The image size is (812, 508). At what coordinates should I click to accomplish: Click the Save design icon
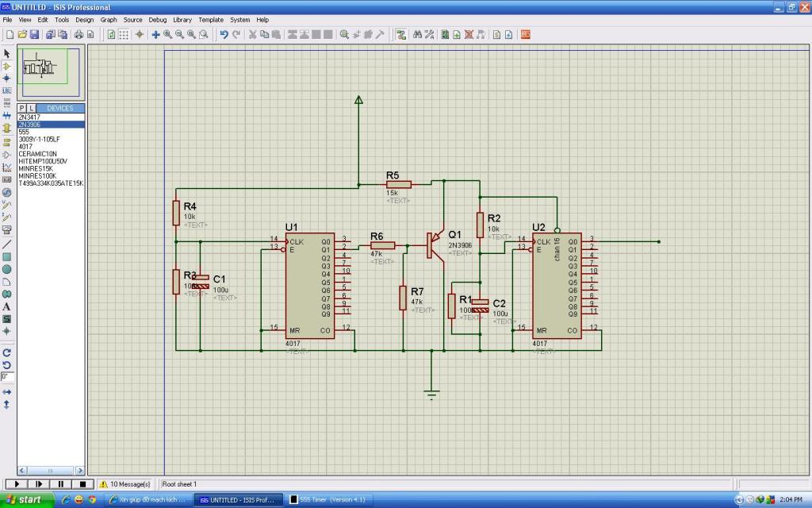[x=34, y=35]
